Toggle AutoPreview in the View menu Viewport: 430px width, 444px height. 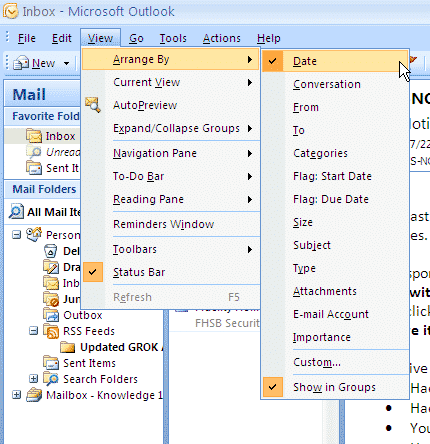tap(170, 105)
